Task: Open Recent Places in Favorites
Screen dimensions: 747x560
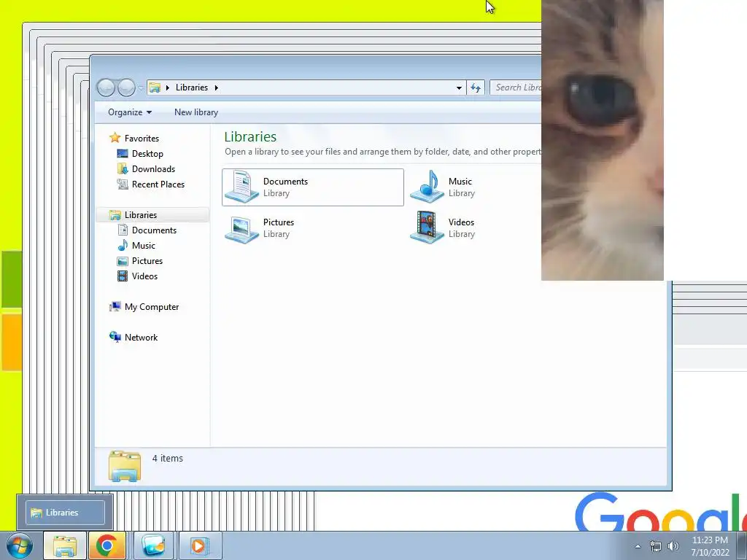Action: (x=158, y=184)
